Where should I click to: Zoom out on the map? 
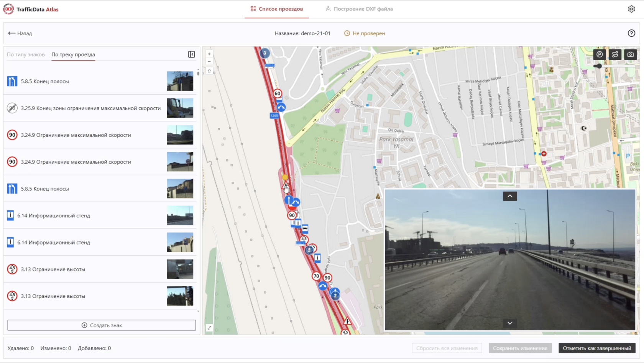(209, 62)
